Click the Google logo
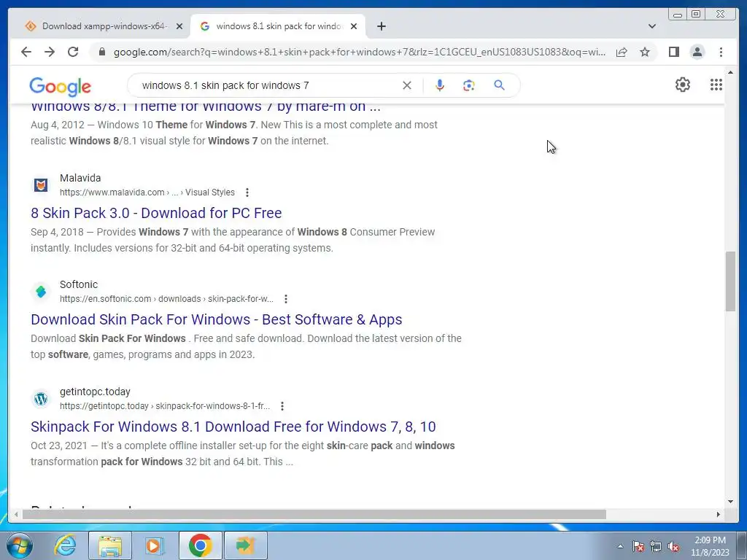Image resolution: width=747 pixels, height=560 pixels. (60, 87)
